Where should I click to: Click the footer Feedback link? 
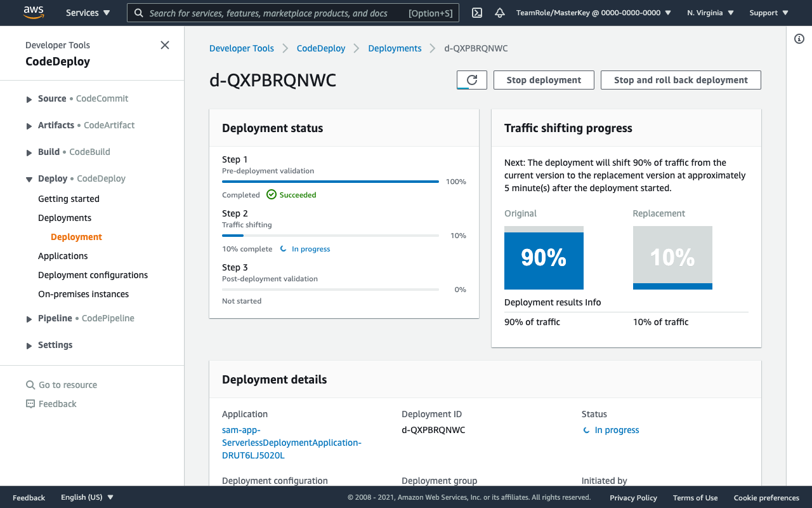(29, 498)
